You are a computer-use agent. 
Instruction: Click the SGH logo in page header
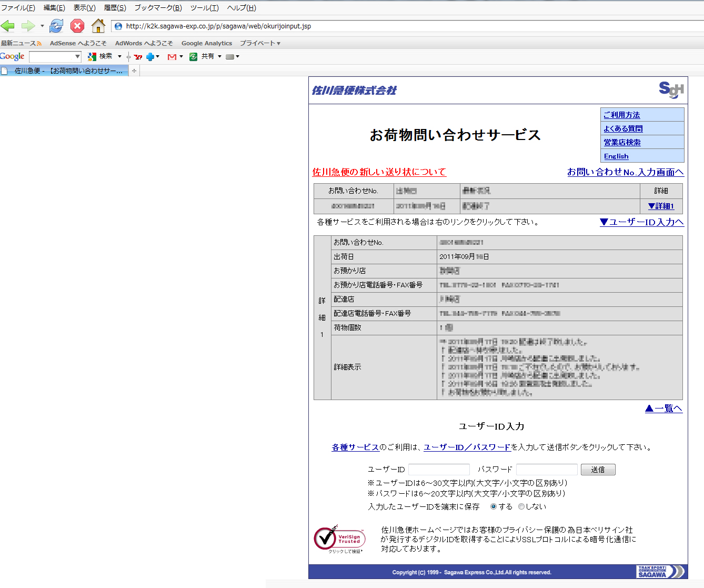tap(671, 90)
